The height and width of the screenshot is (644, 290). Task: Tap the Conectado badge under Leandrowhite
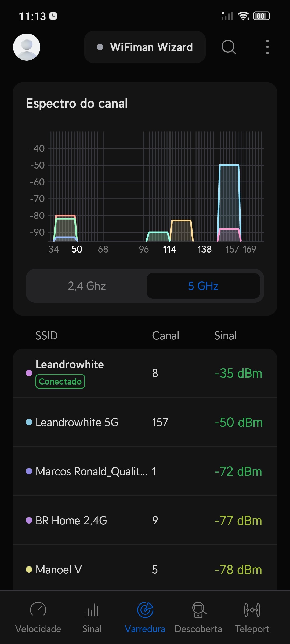point(60,381)
